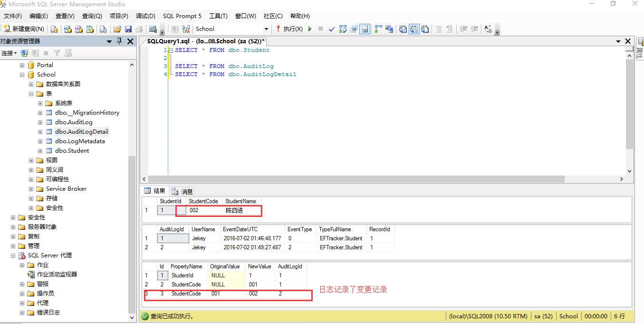The height and width of the screenshot is (324, 644).
Task: Start debugging with the green play arrow
Action: pos(310,29)
